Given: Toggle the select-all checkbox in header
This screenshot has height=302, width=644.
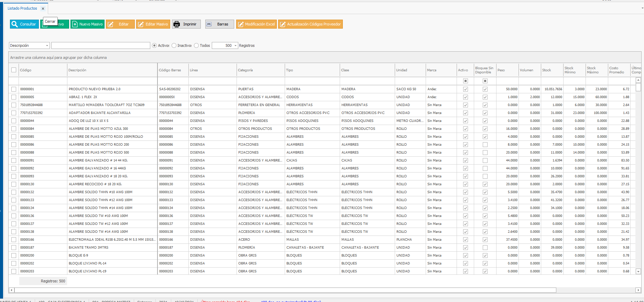Looking at the screenshot, I should (x=14, y=70).
